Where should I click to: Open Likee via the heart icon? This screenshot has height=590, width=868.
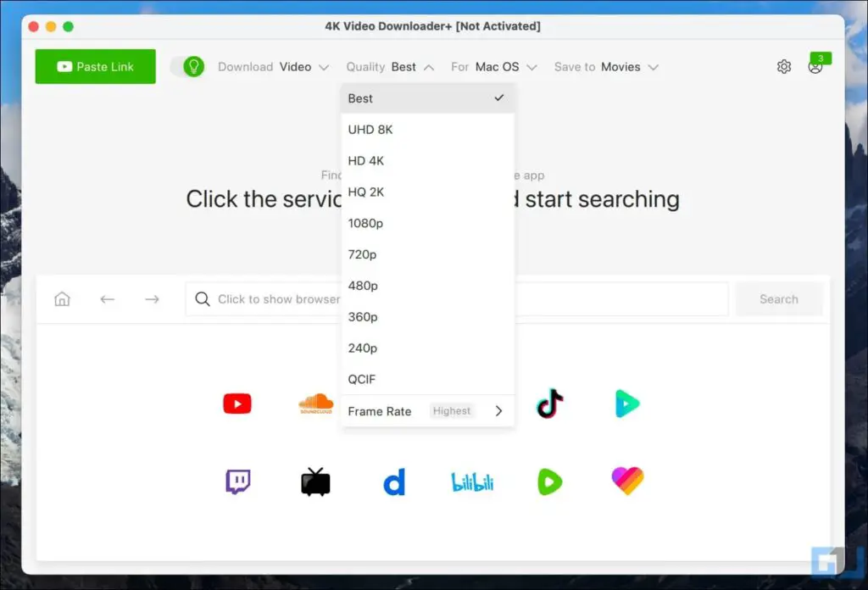point(627,481)
